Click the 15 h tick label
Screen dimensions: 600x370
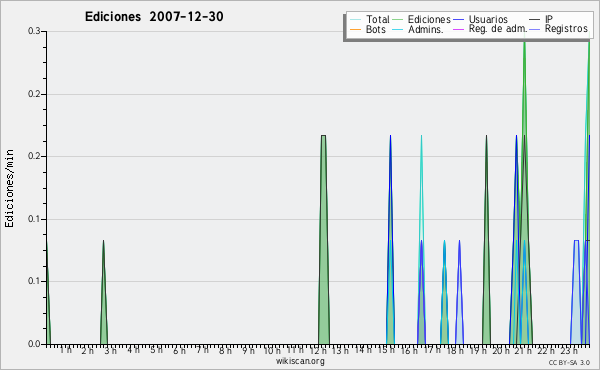386,350
